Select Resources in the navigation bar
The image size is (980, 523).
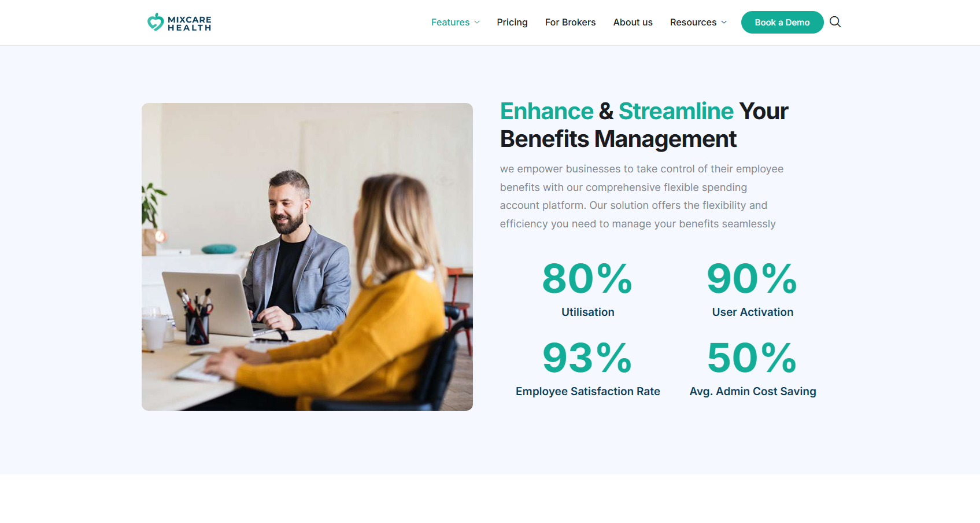(693, 23)
